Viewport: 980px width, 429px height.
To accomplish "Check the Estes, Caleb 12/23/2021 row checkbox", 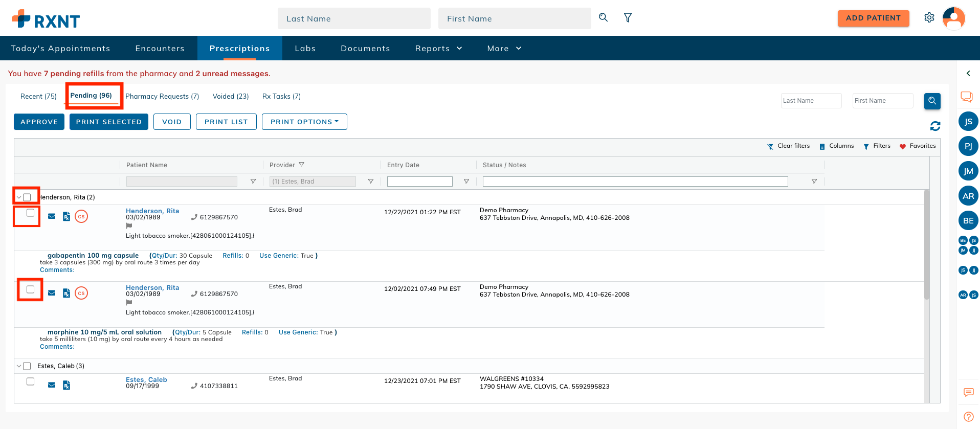I will pos(31,381).
